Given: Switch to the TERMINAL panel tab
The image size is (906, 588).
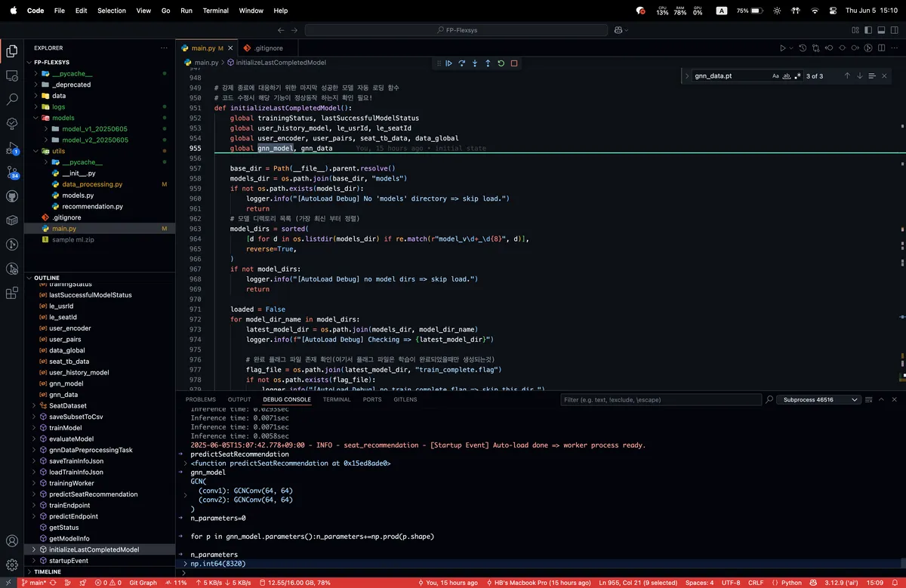Looking at the screenshot, I should coord(337,399).
